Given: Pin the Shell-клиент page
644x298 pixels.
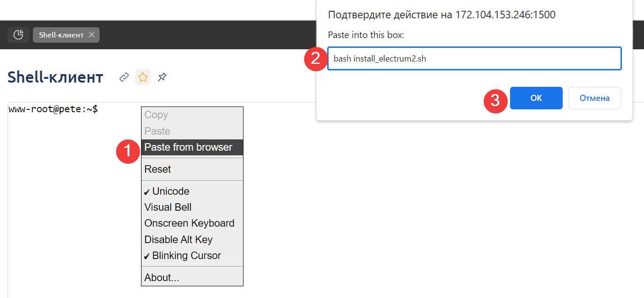Looking at the screenshot, I should (162, 77).
